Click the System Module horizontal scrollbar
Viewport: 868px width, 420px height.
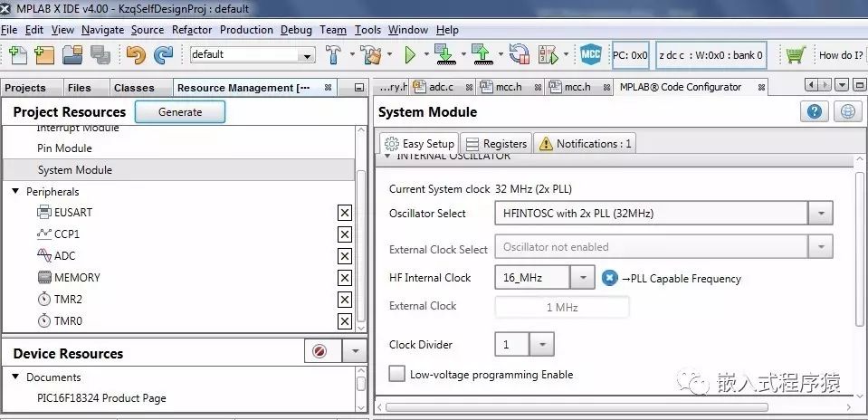577,407
